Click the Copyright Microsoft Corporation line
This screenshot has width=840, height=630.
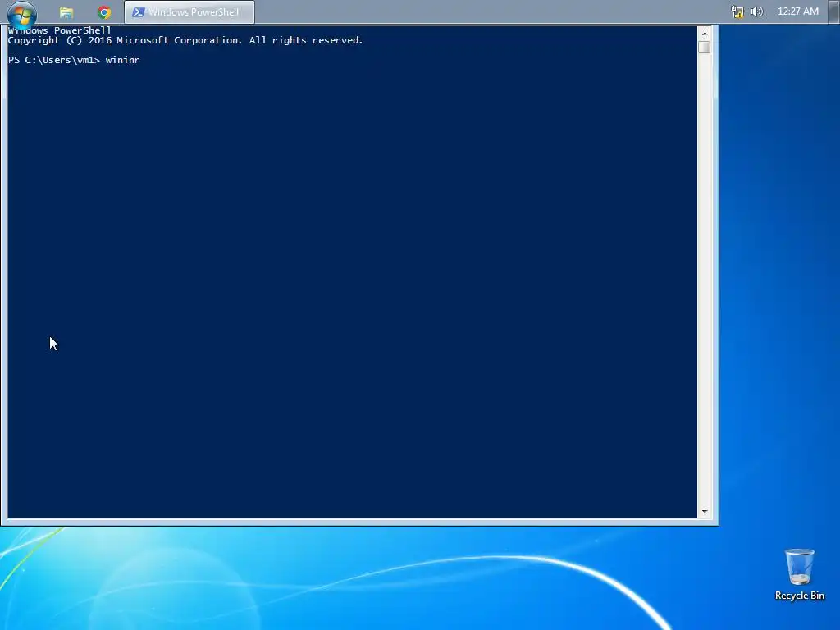pos(185,40)
